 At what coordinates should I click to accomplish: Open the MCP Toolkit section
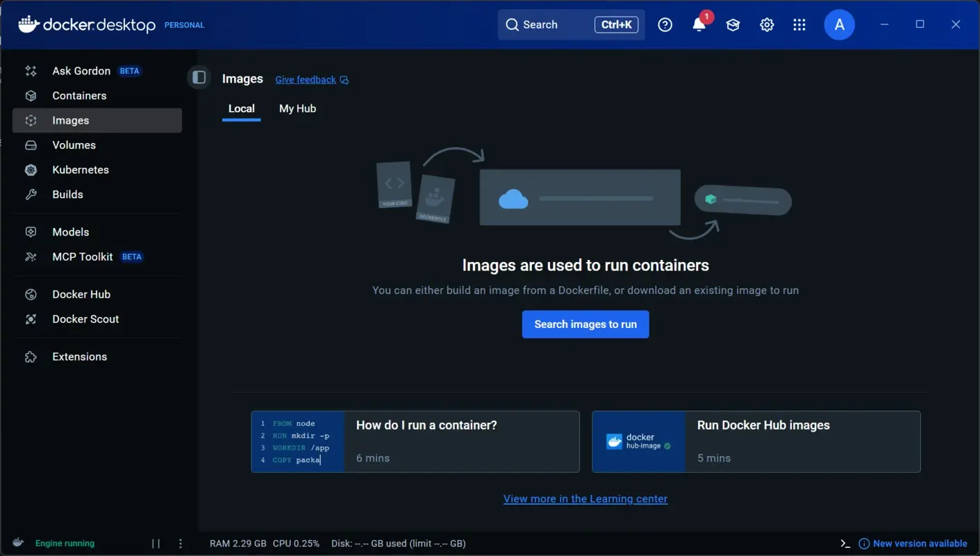click(x=82, y=256)
